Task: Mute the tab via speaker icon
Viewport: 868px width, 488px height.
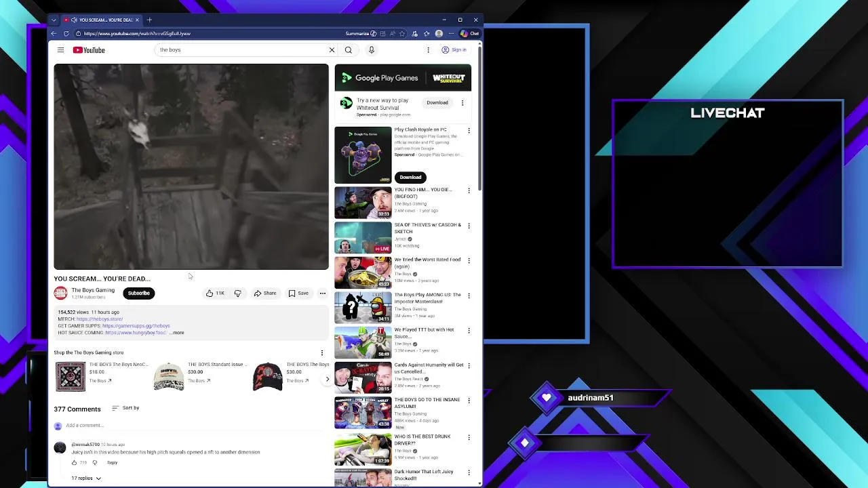Action: (x=73, y=20)
